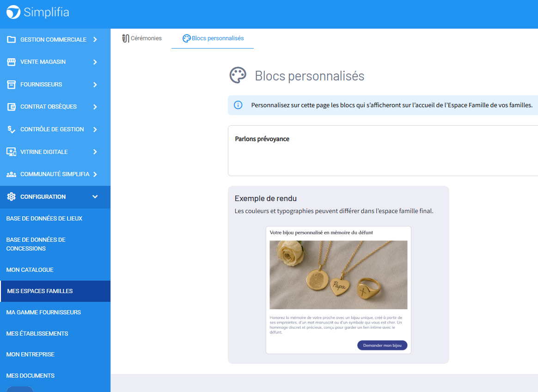This screenshot has width=538, height=392.
Task: Expand the Fournisseurs section arrow
Action: click(x=95, y=85)
